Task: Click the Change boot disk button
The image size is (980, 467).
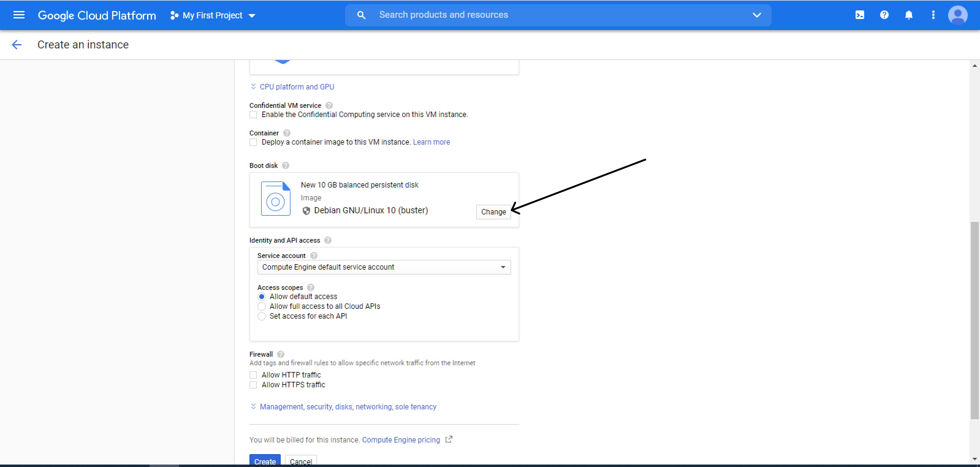Action: coord(493,212)
